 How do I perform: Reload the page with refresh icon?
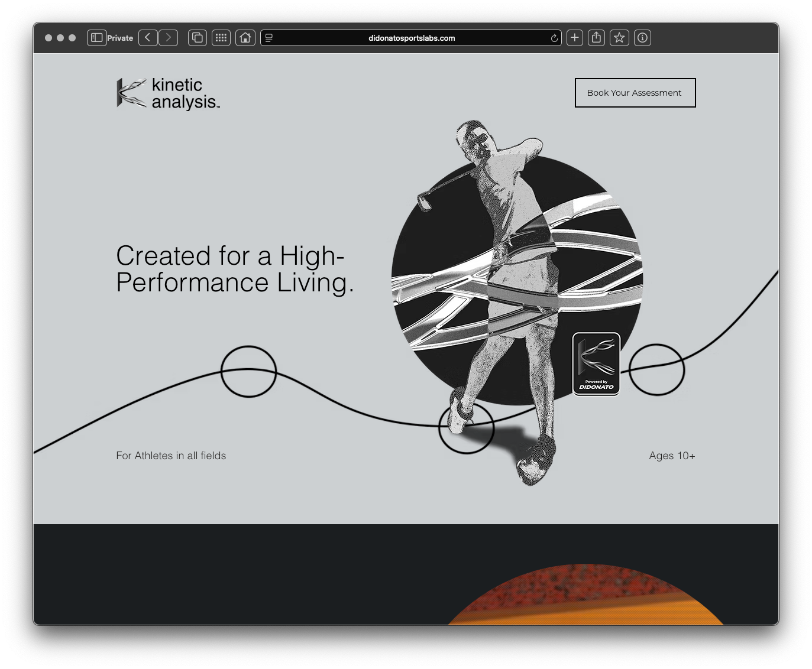click(x=554, y=38)
